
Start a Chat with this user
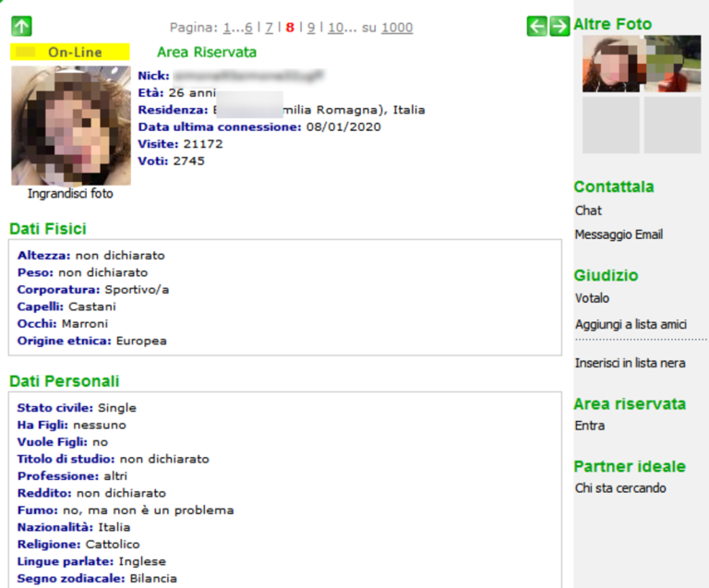[x=588, y=210]
